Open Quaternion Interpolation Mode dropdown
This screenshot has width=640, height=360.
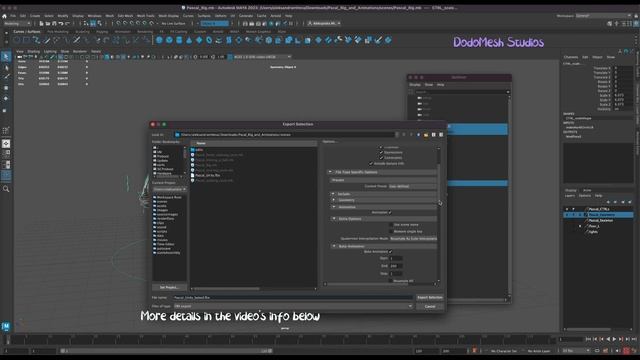[x=413, y=238]
